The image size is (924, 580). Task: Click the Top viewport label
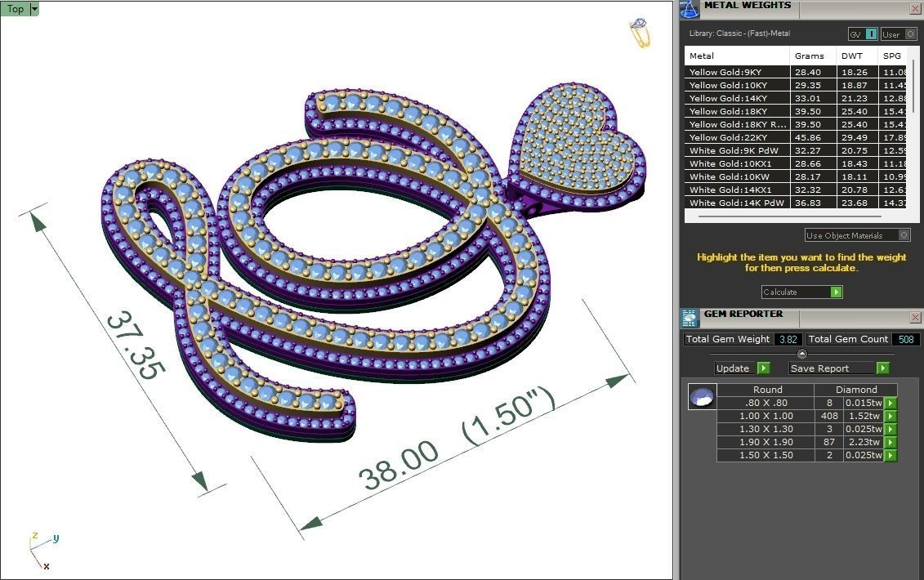click(x=16, y=9)
